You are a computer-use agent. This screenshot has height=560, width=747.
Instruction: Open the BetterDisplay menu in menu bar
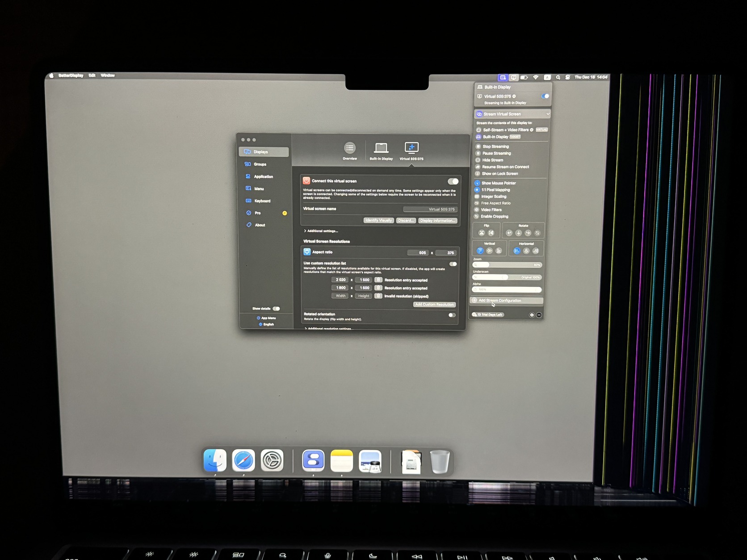71,75
